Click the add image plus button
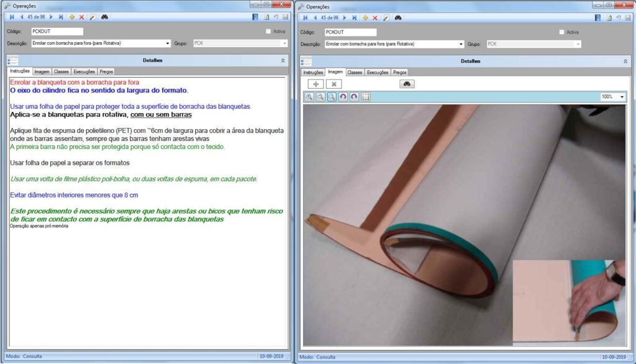This screenshot has width=636, height=364. tap(316, 84)
